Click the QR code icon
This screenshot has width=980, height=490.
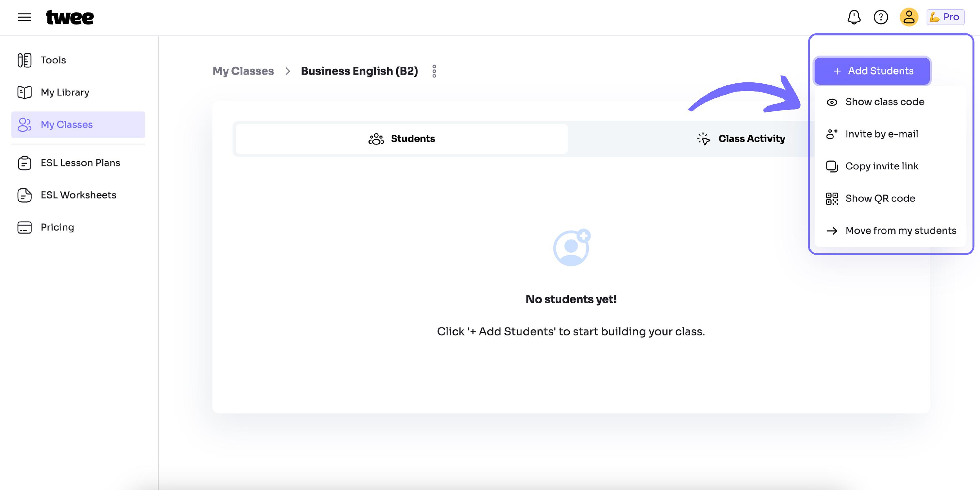click(x=832, y=199)
